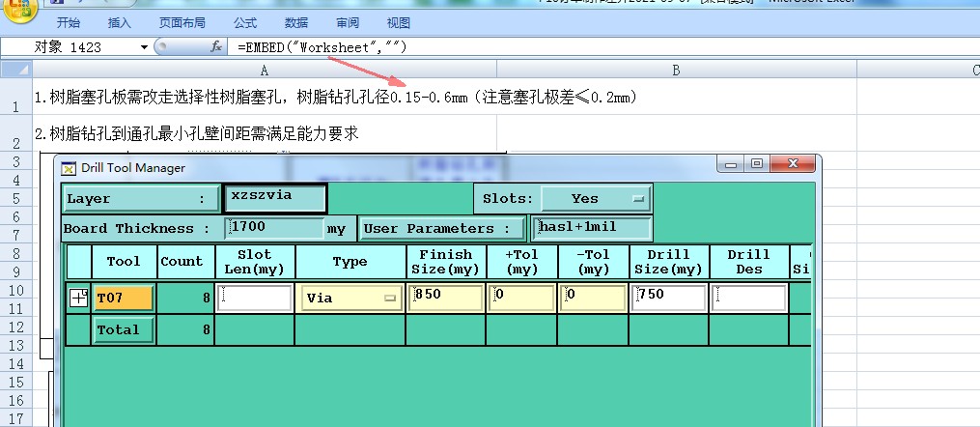Image resolution: width=980 pixels, height=427 pixels.
Task: Click the T07 tool button
Action: (124, 299)
